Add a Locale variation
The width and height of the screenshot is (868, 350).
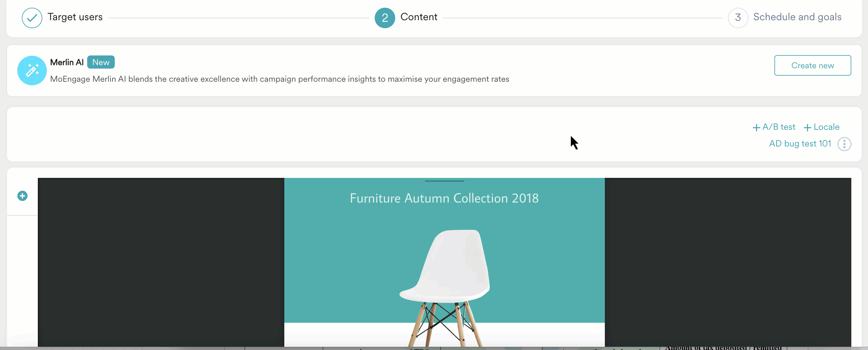pos(822,127)
